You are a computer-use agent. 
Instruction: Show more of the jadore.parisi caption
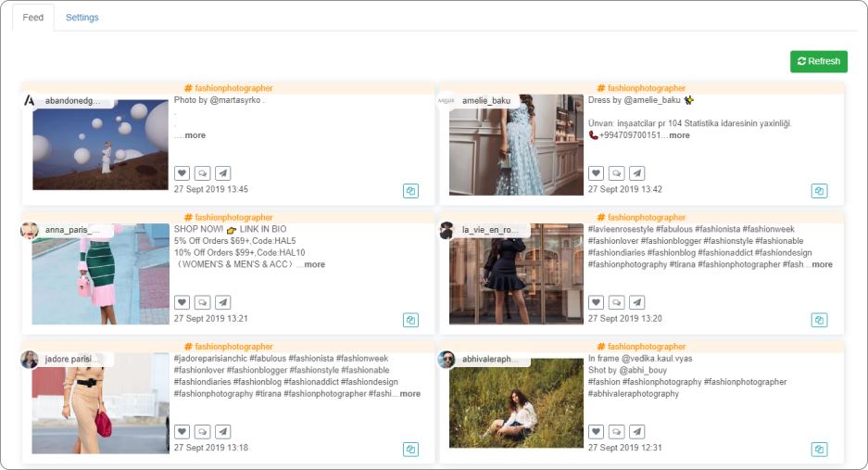click(409, 394)
